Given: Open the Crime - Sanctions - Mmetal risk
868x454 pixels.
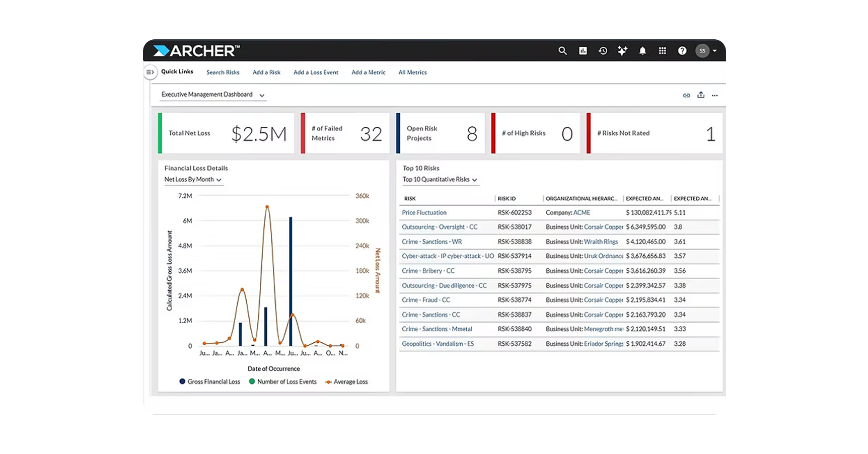Looking at the screenshot, I should (x=437, y=329).
